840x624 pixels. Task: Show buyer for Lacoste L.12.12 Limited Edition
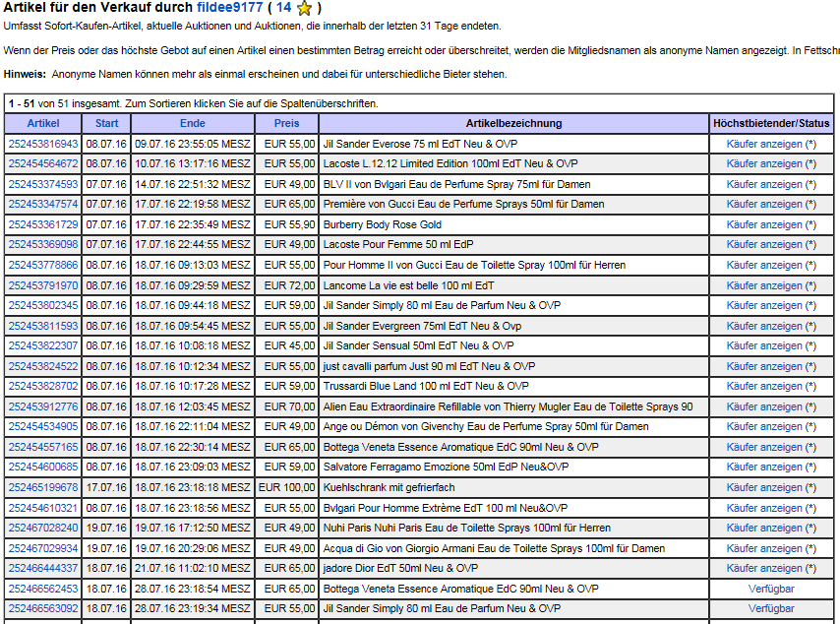[x=764, y=163]
